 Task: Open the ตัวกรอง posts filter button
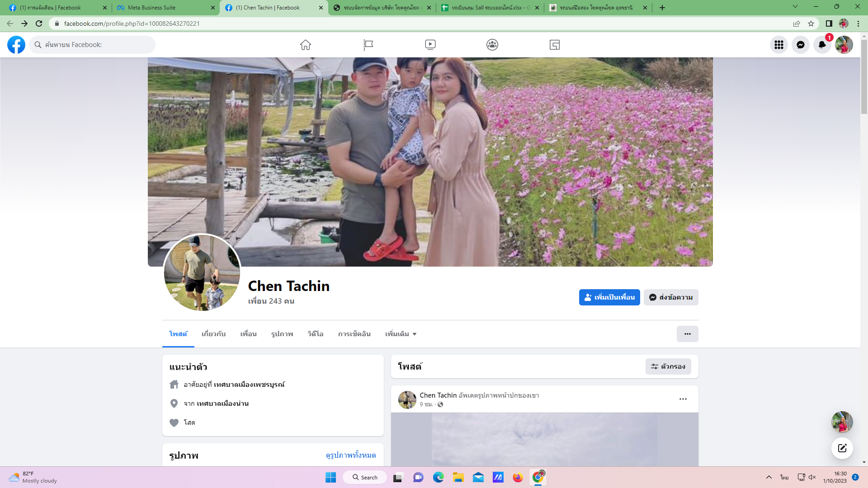668,366
